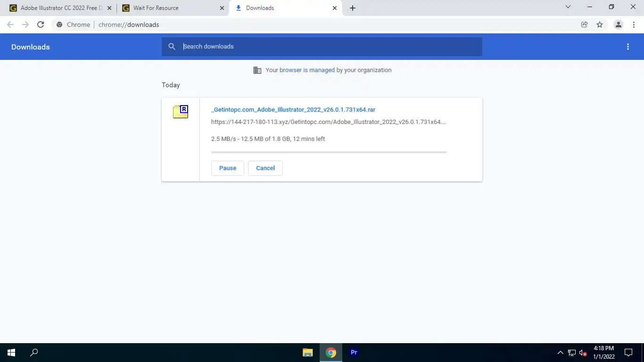Open the notifications action center
This screenshot has width=644, height=362.
[628, 353]
